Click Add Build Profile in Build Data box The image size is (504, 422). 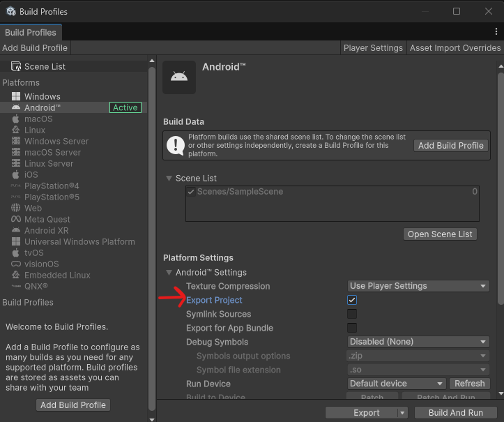[x=450, y=145]
